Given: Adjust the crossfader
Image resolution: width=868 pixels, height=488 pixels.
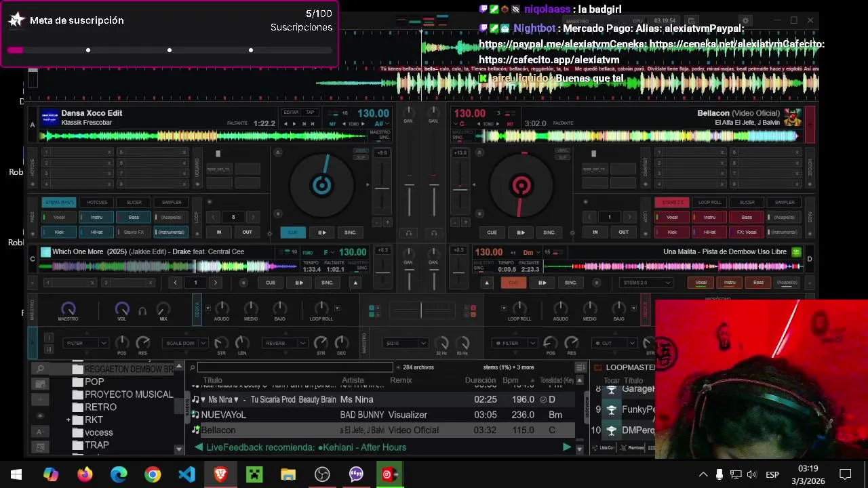Looking at the screenshot, I should (x=421, y=310).
